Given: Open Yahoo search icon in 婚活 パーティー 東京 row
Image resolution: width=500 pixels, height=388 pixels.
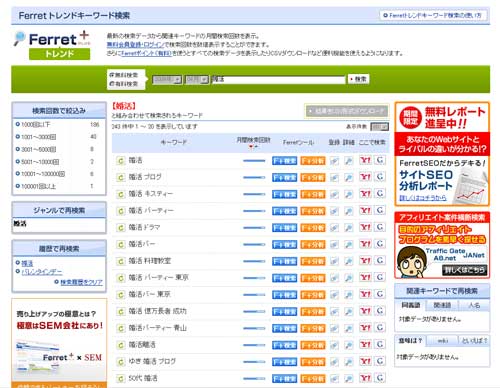Looking at the screenshot, I should [x=365, y=277].
